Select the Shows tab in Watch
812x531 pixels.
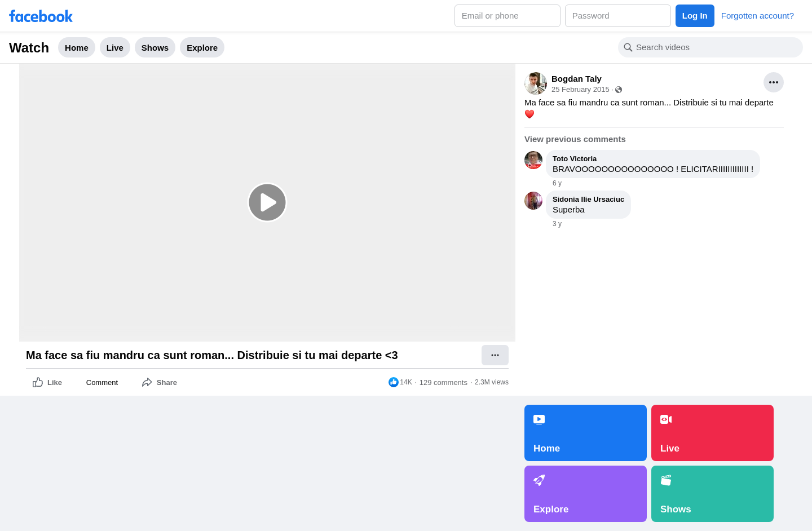coord(155,47)
